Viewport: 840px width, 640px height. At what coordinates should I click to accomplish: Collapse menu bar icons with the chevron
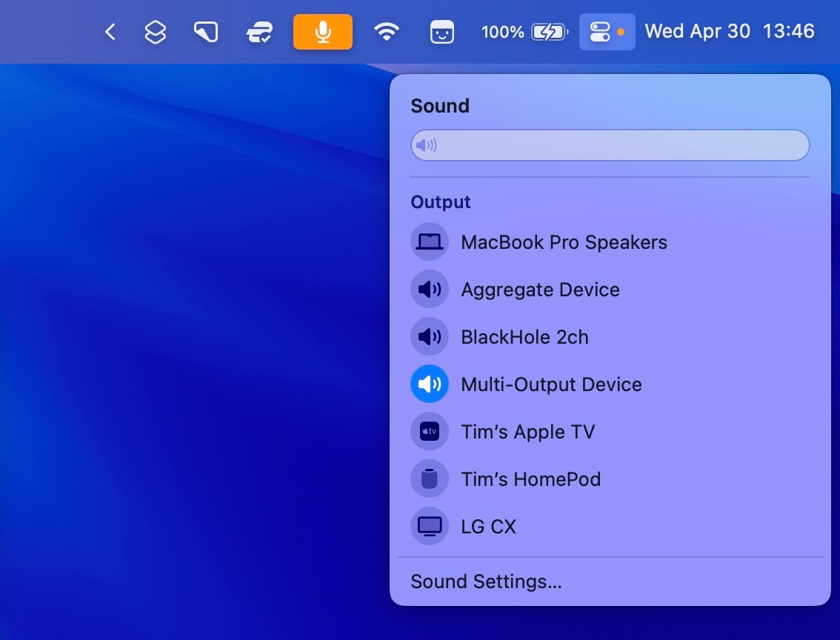[x=110, y=32]
